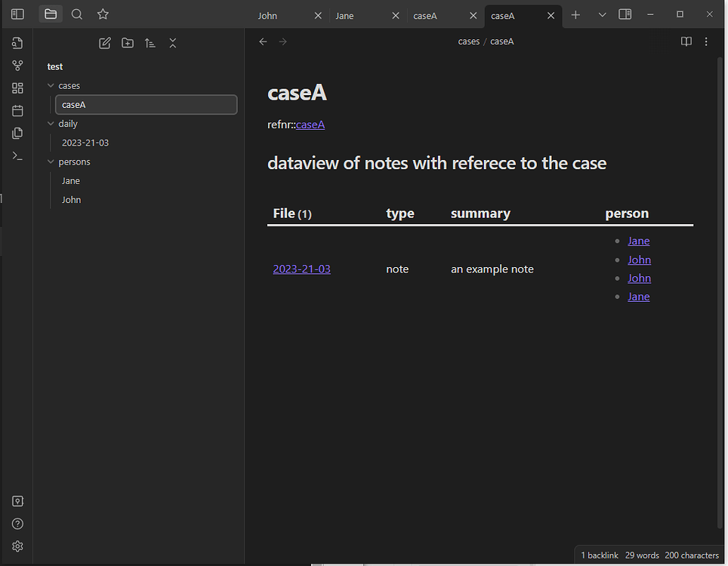This screenshot has width=728, height=566.
Task: Open graph view from the ribbon
Action: click(x=17, y=66)
